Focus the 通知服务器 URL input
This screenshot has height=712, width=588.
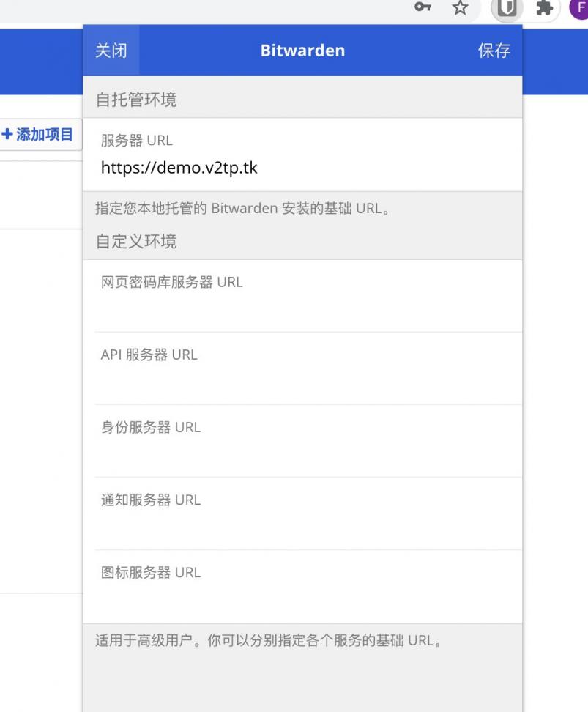pyautogui.click(x=302, y=524)
